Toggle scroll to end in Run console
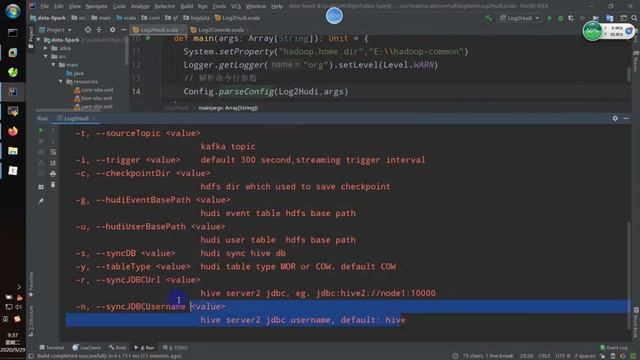The width and height of the screenshot is (640, 360). [x=53, y=163]
